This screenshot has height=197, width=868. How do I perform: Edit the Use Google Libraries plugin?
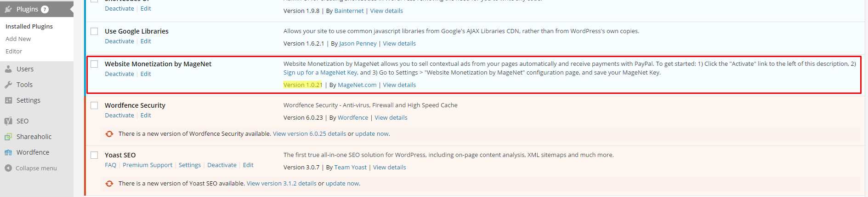(146, 41)
